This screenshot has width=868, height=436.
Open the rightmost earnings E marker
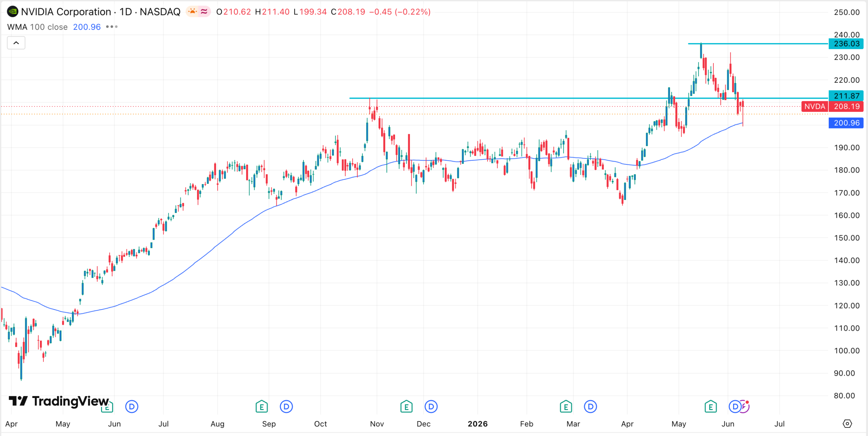[710, 406]
